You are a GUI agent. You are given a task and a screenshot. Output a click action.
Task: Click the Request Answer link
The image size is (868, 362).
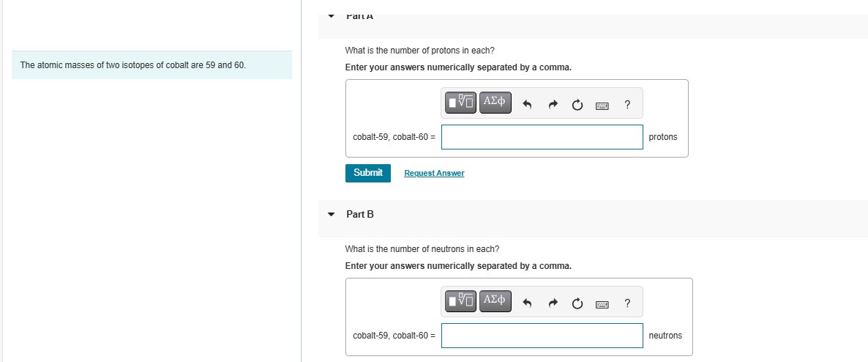coord(434,173)
